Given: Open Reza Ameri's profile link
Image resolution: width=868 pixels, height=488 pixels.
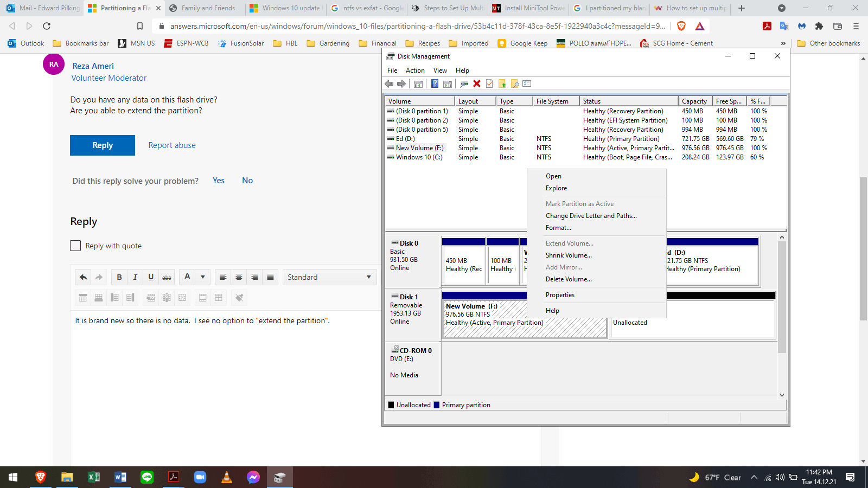Looking at the screenshot, I should coord(93,66).
